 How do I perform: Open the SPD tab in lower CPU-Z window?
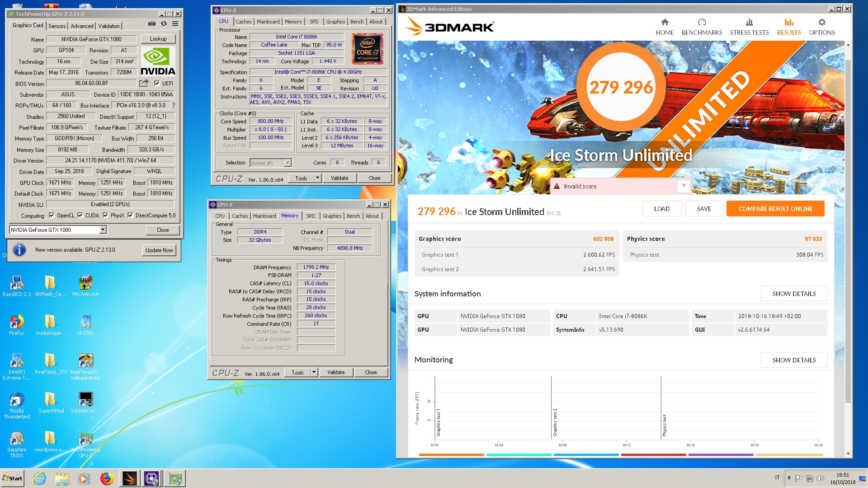click(x=310, y=216)
